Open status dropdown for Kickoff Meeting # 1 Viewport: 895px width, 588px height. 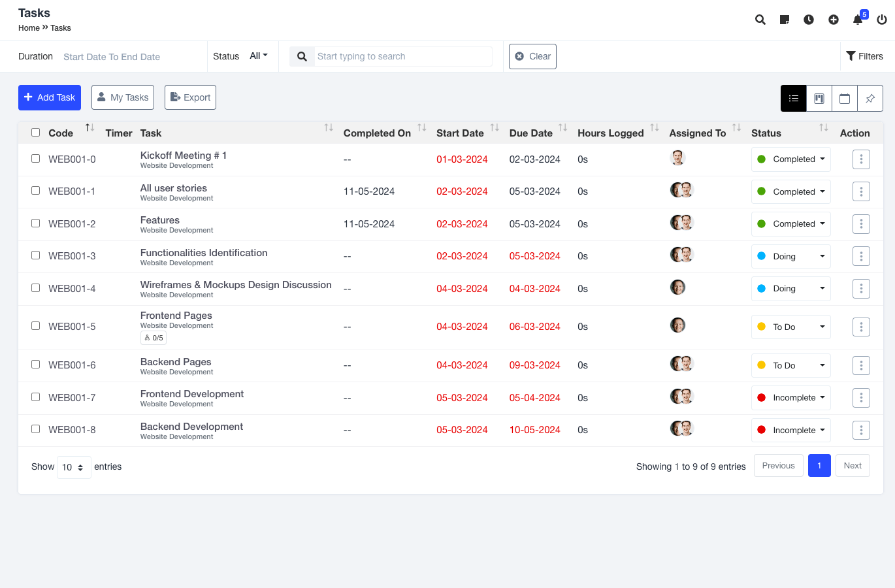[790, 159]
